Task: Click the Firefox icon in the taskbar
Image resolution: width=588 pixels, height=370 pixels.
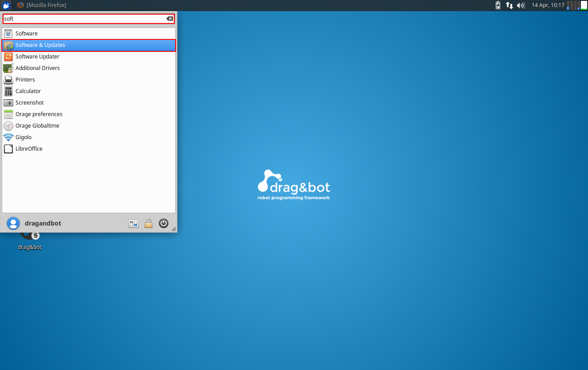Action: coord(20,5)
